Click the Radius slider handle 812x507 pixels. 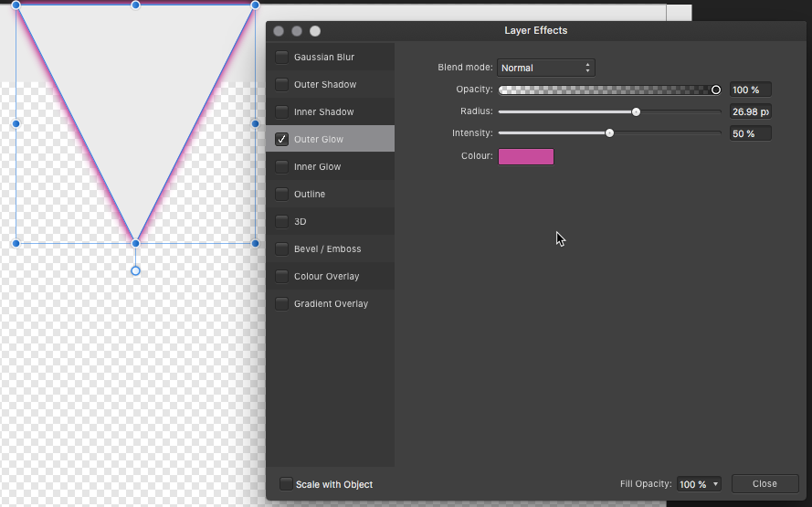pyautogui.click(x=636, y=111)
